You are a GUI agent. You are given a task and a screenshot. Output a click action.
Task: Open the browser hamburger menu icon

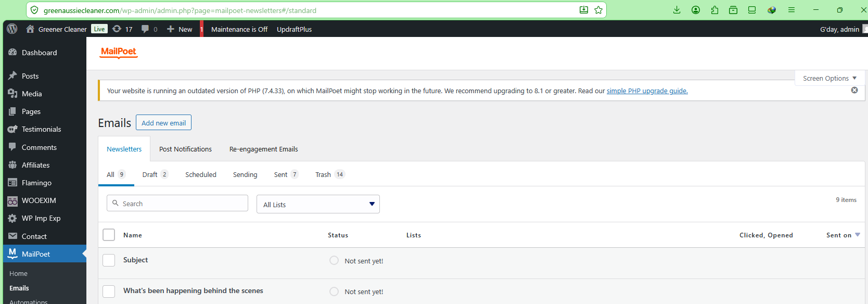click(x=791, y=10)
